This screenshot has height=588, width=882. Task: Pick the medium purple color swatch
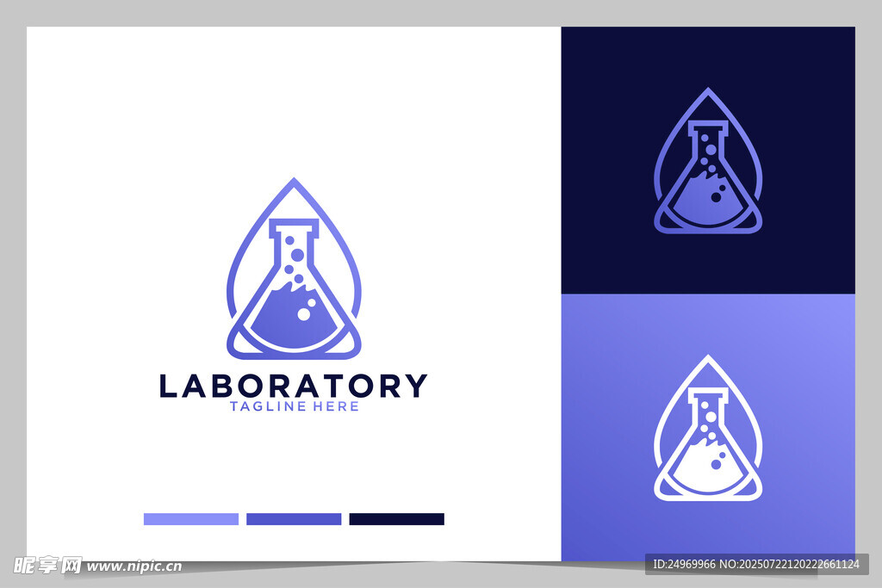tap(294, 519)
